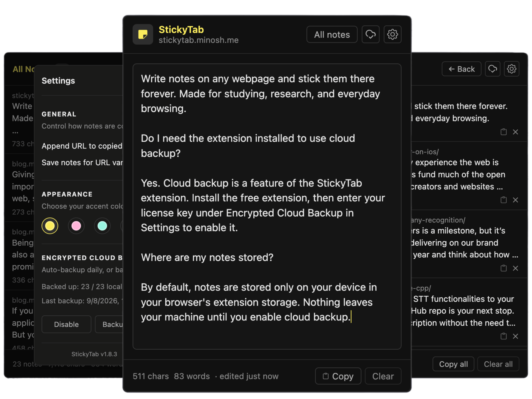This screenshot has height=399, width=532.
Task: Delete the 'any-recognition/' note with X
Action: click(x=515, y=268)
